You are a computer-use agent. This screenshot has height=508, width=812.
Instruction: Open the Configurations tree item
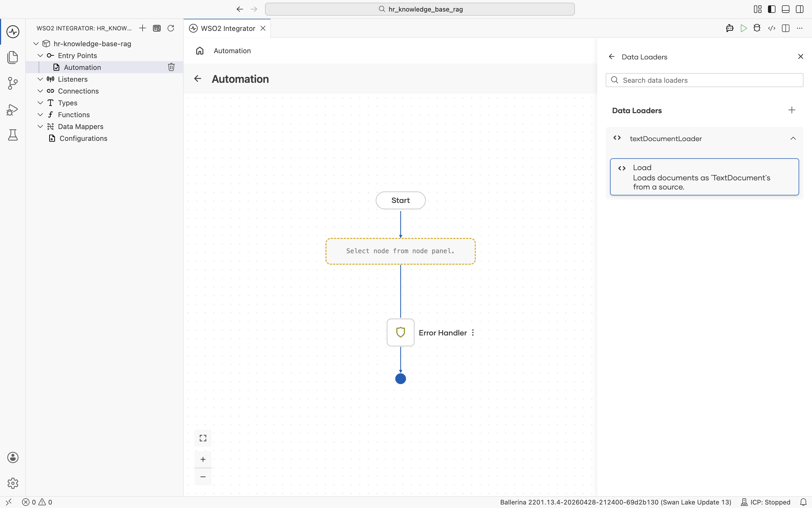104,138
